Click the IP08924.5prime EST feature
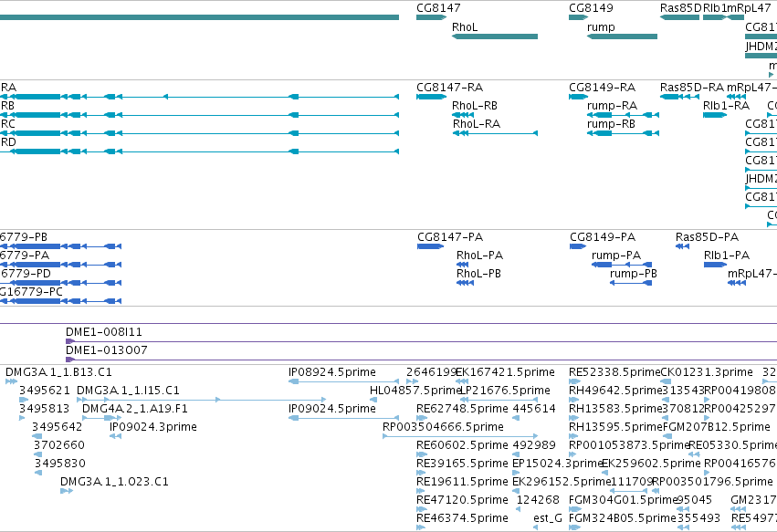Image resolution: width=777 pixels, height=532 pixels. (343, 381)
